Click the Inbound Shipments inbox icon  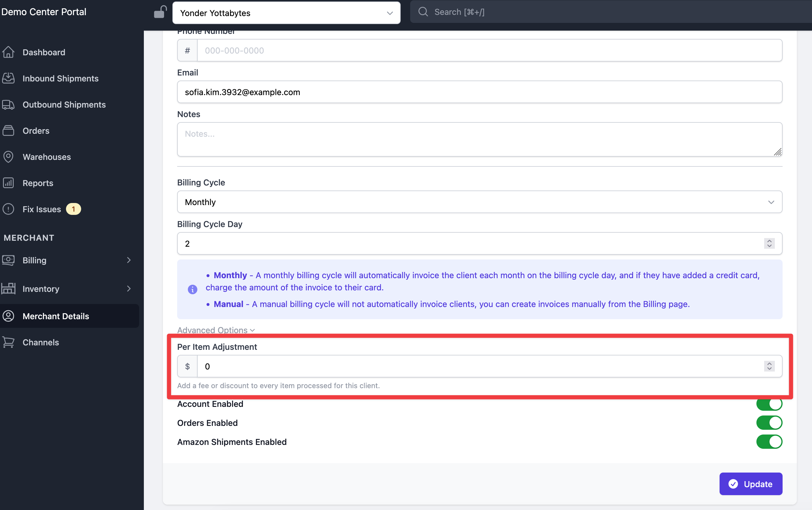(x=8, y=78)
